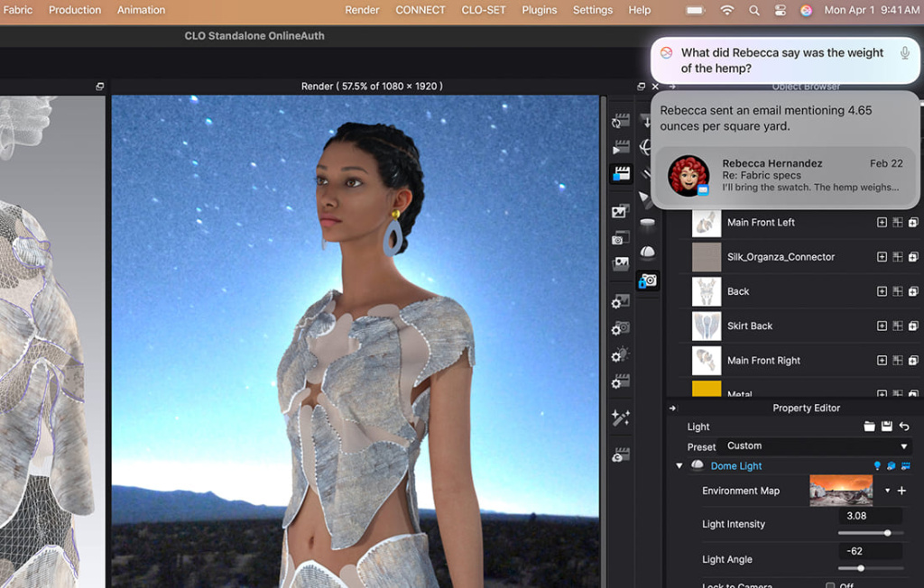The height and width of the screenshot is (588, 924).
Task: Open light preset folder icon in Property Editor
Action: 869,427
